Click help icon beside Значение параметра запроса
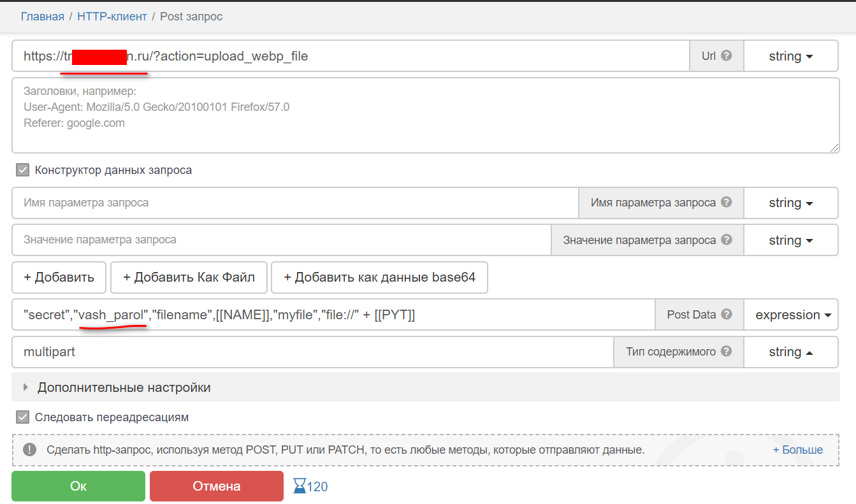Screen dimensions: 856x504 pos(725,240)
